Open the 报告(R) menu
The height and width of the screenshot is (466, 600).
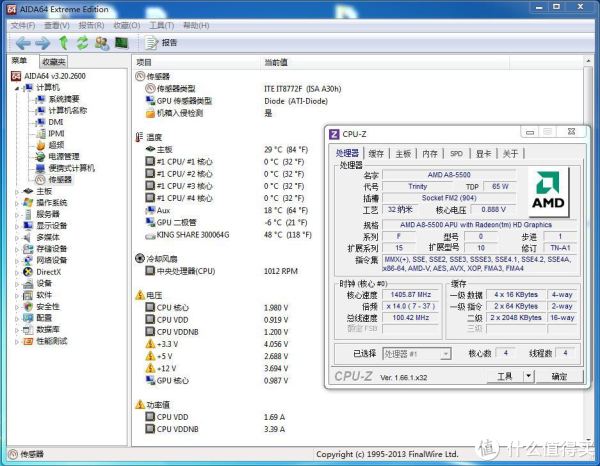pyautogui.click(x=91, y=25)
